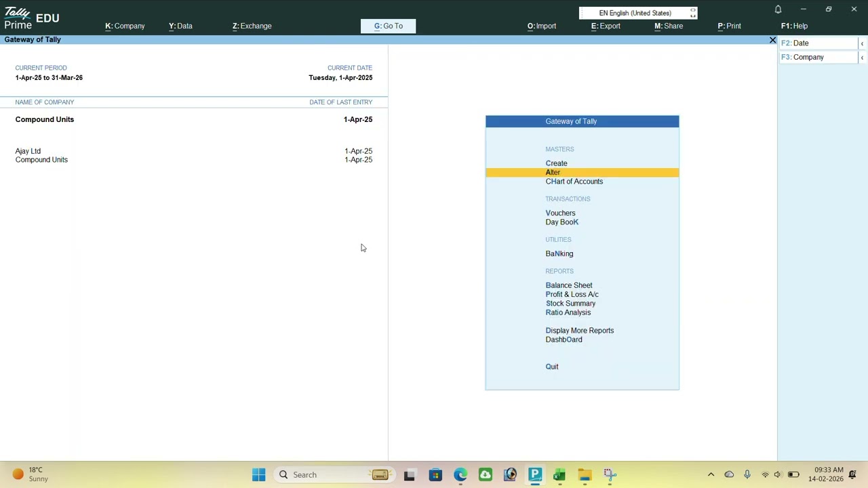Click the TallyPrime taskbar icon
Image resolution: width=868 pixels, height=488 pixels.
(x=535, y=474)
